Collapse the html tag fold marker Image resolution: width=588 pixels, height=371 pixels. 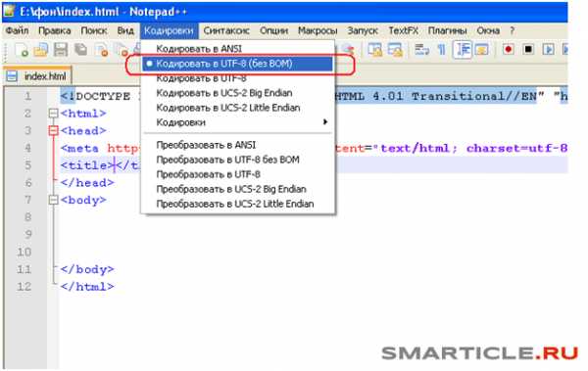(x=54, y=114)
